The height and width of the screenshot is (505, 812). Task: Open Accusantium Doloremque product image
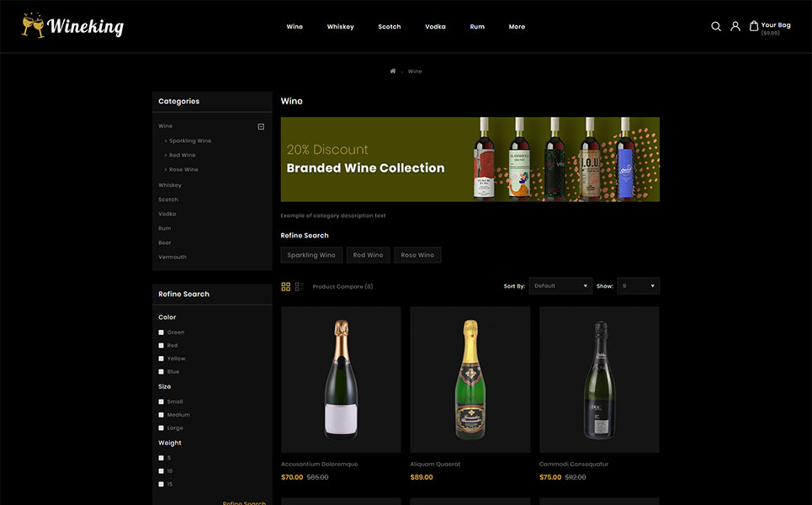pyautogui.click(x=341, y=380)
